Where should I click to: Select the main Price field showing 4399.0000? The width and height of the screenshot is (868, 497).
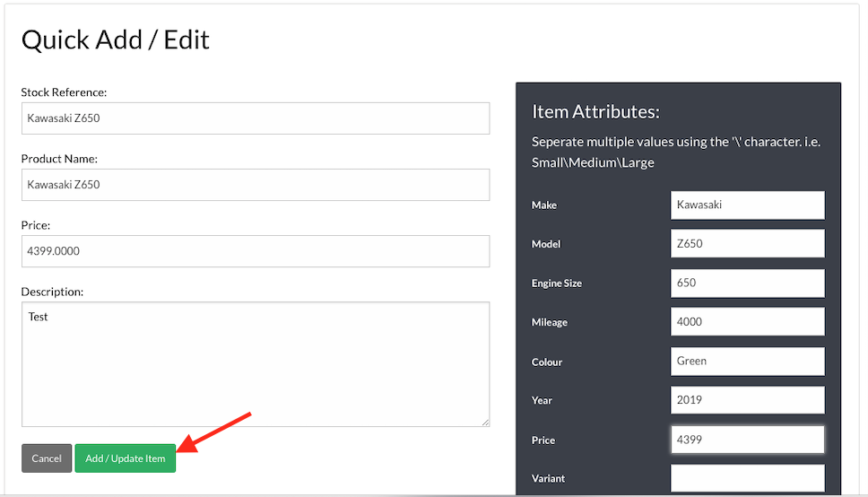coord(256,251)
